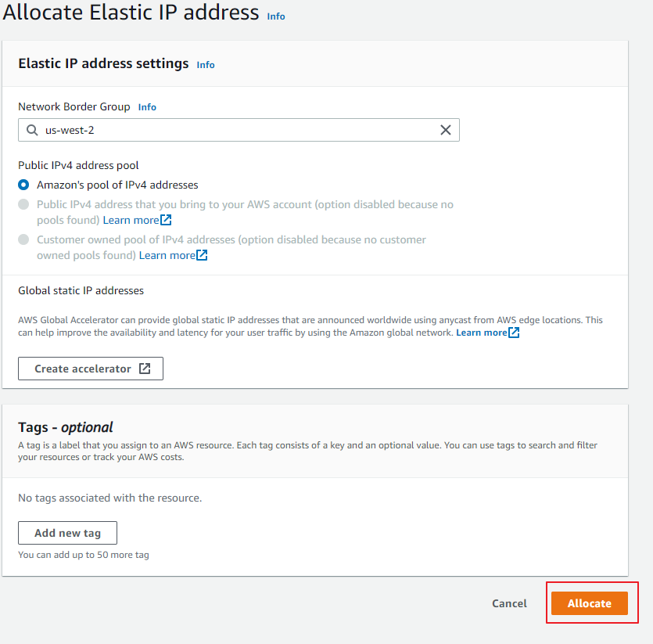Click the Allocate button
This screenshot has height=644, width=653.
click(589, 603)
